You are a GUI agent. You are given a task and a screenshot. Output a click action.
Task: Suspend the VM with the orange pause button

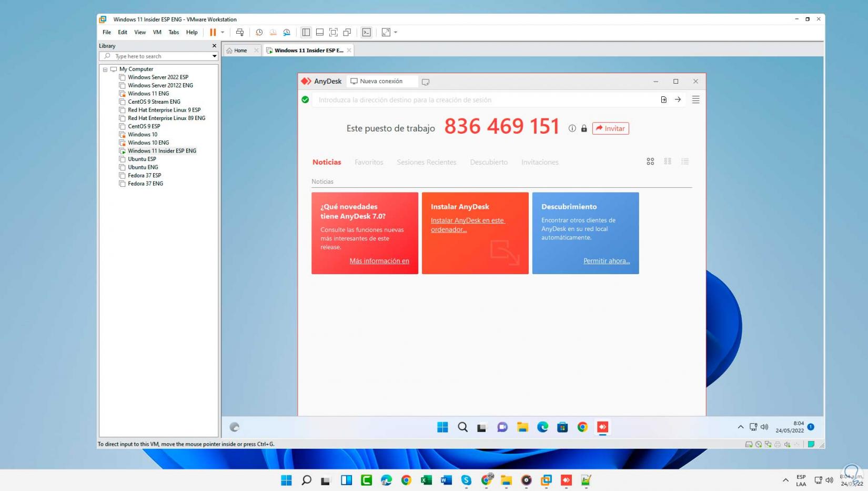click(213, 32)
